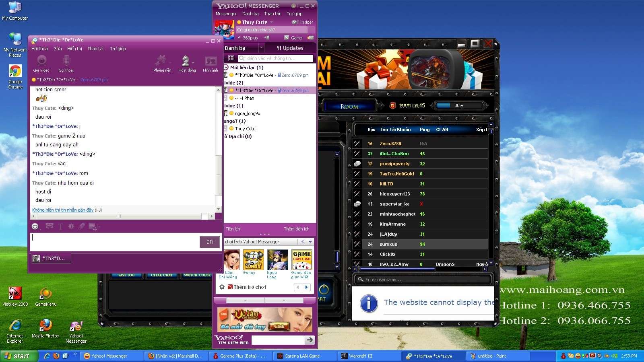Screen dimensions: 644x362
Task: Select the ~~! Phan contact
Action: click(244, 98)
